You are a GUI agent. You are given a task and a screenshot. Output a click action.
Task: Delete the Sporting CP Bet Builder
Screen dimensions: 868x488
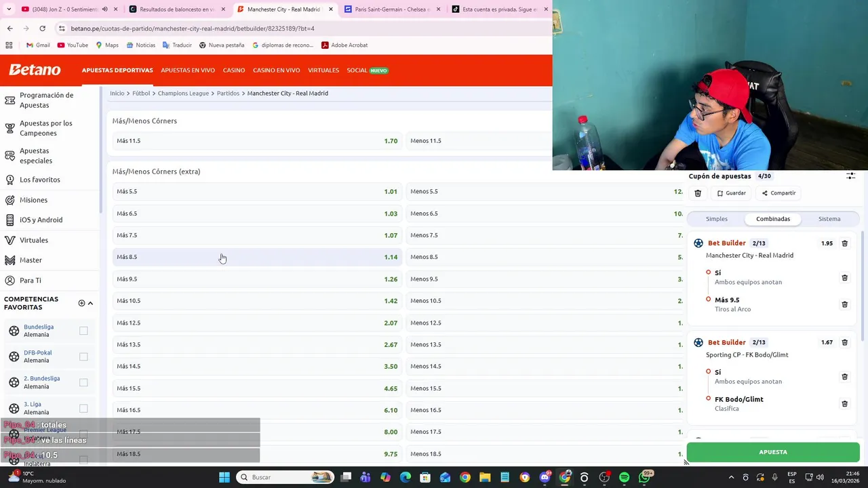(844, 343)
